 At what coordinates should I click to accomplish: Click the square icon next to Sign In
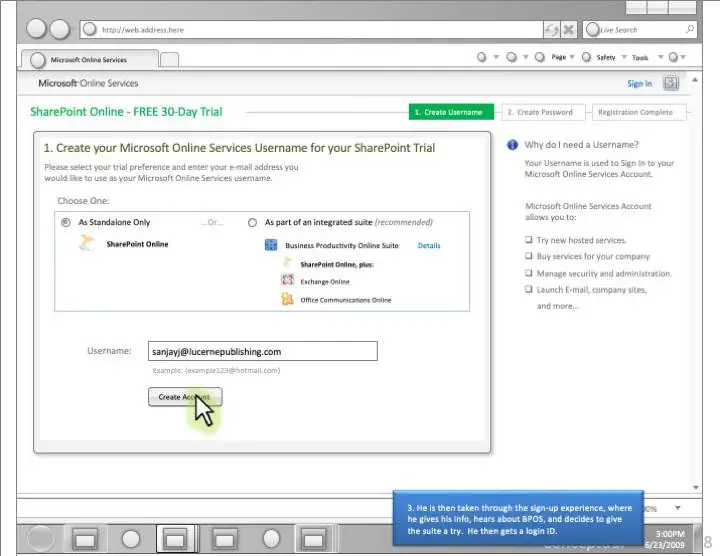[x=671, y=83]
